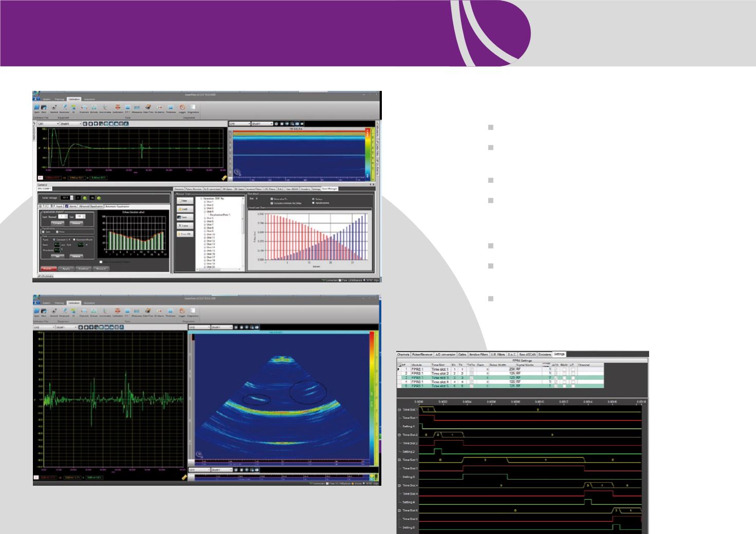Open the Advanced Equalisation tab
Viewport: 756px width, 534px height.
pos(90,206)
